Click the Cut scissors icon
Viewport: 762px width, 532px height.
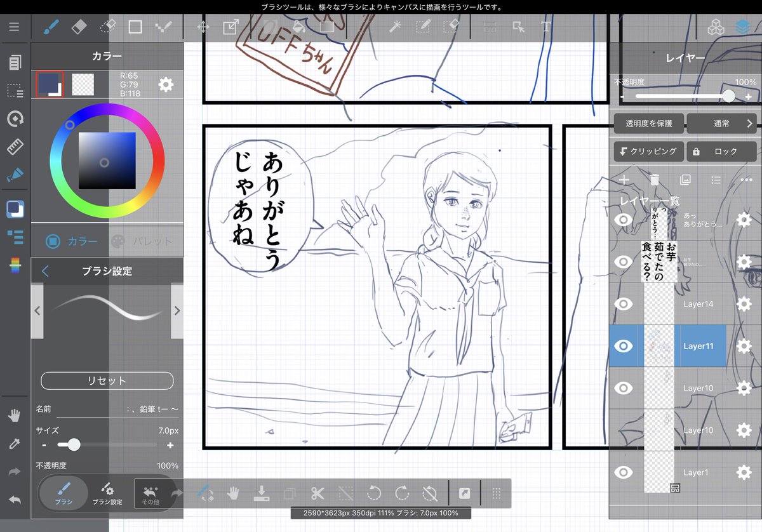[317, 493]
